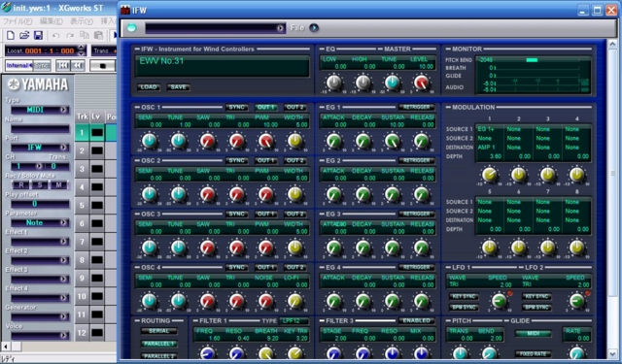
Task: Open the CH channel dropdown
Action: coord(27,166)
